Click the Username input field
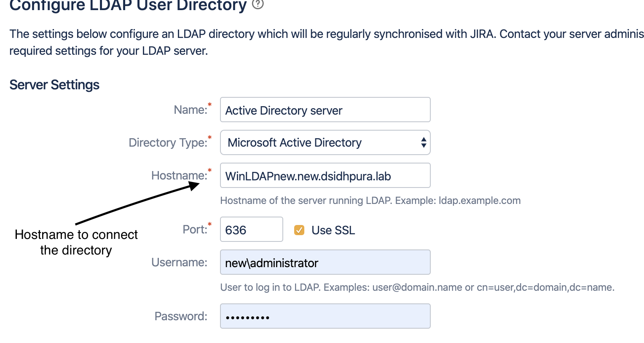This screenshot has width=644, height=343. click(x=325, y=262)
